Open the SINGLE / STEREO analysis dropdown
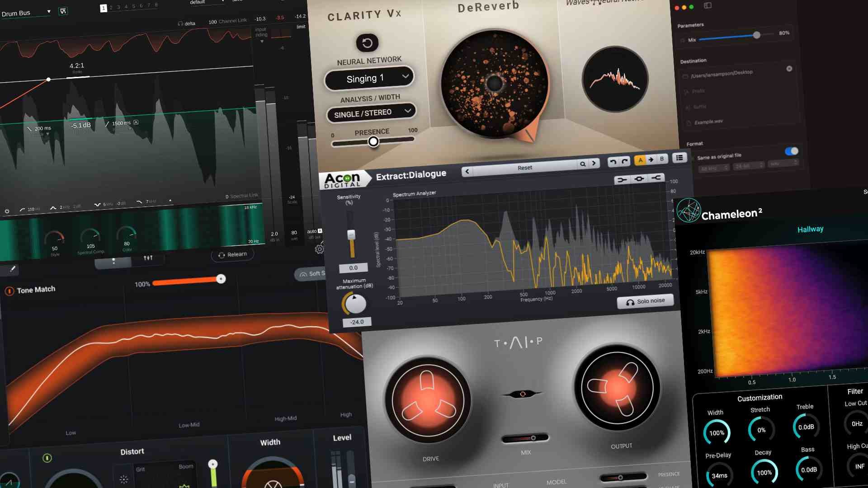Viewport: 868px width, 488px height. 371,113
